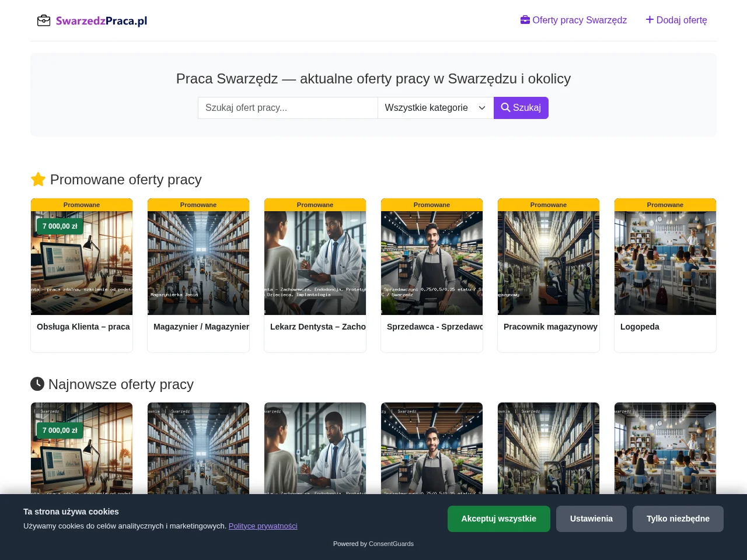The image size is (747, 560).
Task: Expand the Wszystkie kategorie dropdown
Action: click(435, 108)
